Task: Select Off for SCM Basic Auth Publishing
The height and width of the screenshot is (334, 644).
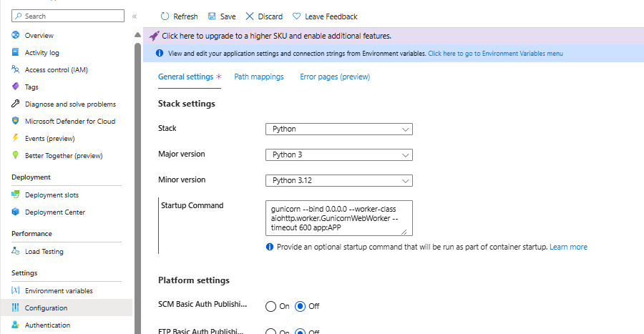Action: point(301,307)
